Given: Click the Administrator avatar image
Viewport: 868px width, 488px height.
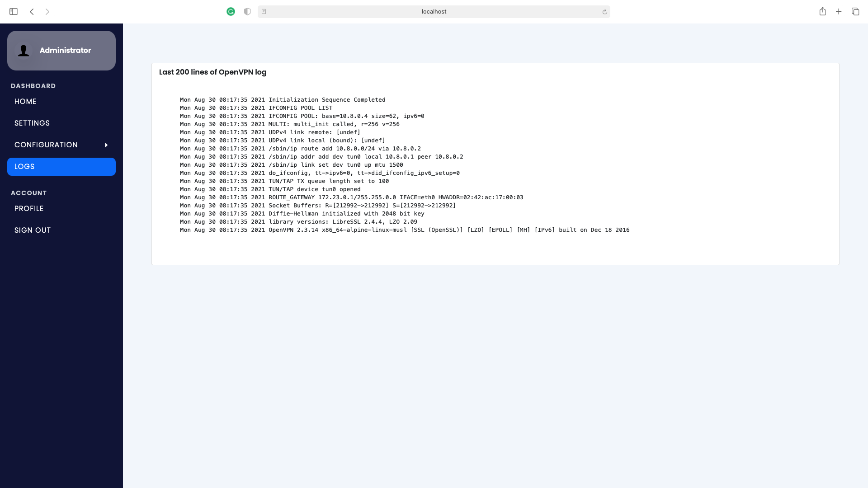Looking at the screenshot, I should (x=24, y=51).
